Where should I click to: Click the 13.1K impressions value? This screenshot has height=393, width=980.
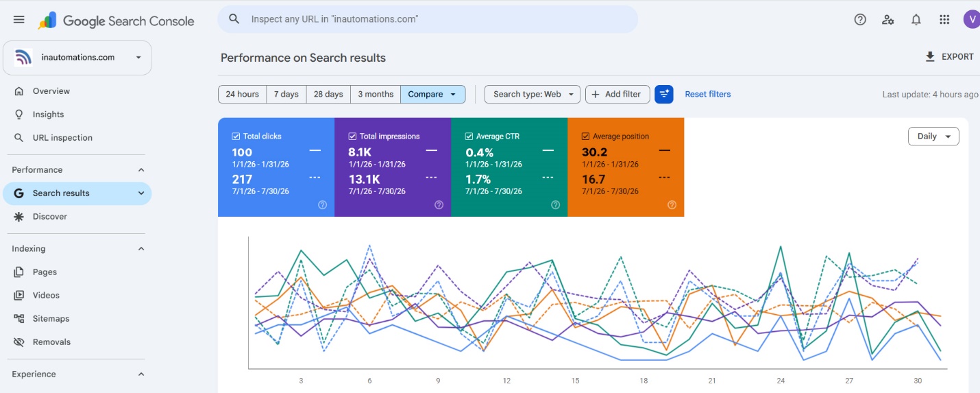[364, 180]
